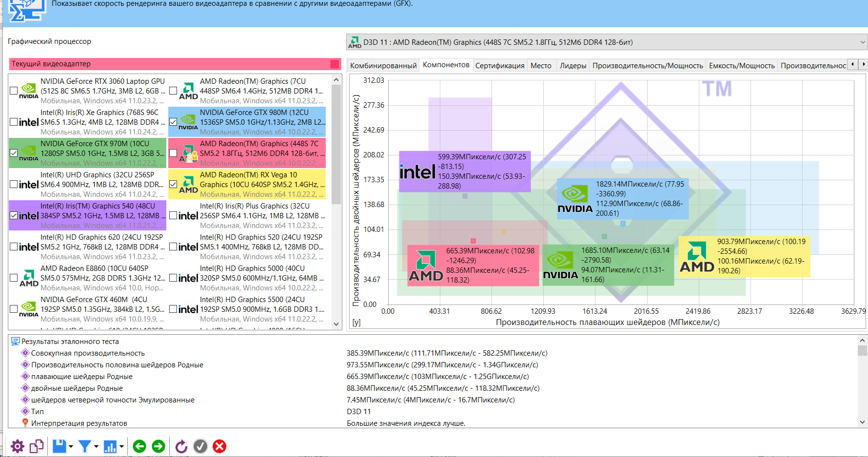Viewport: 868px width, 457px height.
Task: Click diamond icon next to aggregate performance
Action: click(25, 353)
